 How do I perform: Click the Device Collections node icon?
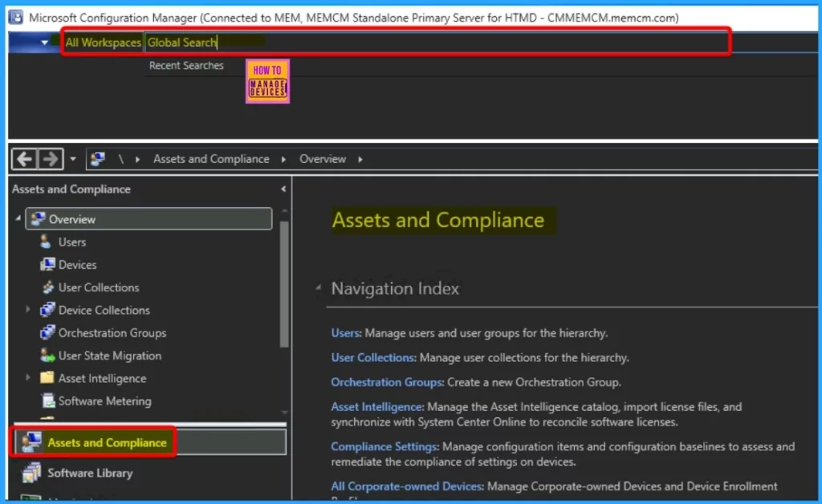point(47,310)
